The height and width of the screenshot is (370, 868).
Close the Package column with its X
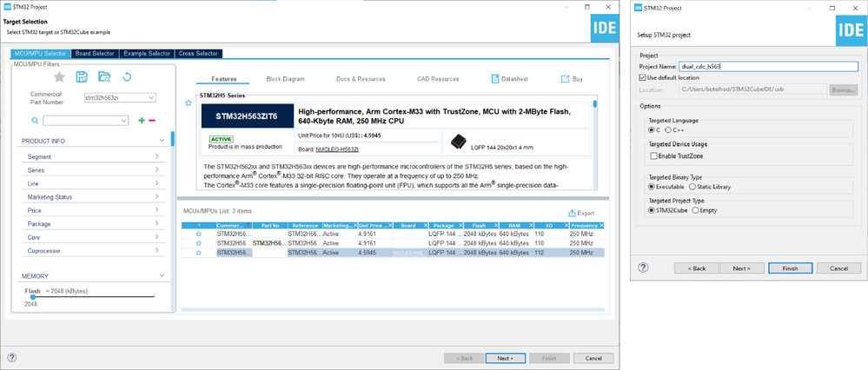[461, 226]
